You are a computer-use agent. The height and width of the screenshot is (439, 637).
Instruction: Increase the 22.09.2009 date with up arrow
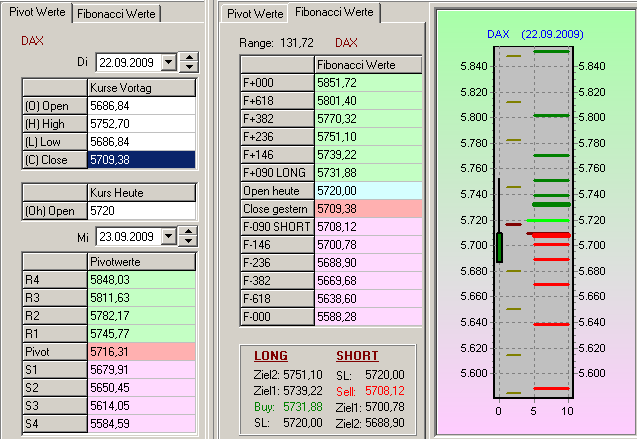189,57
